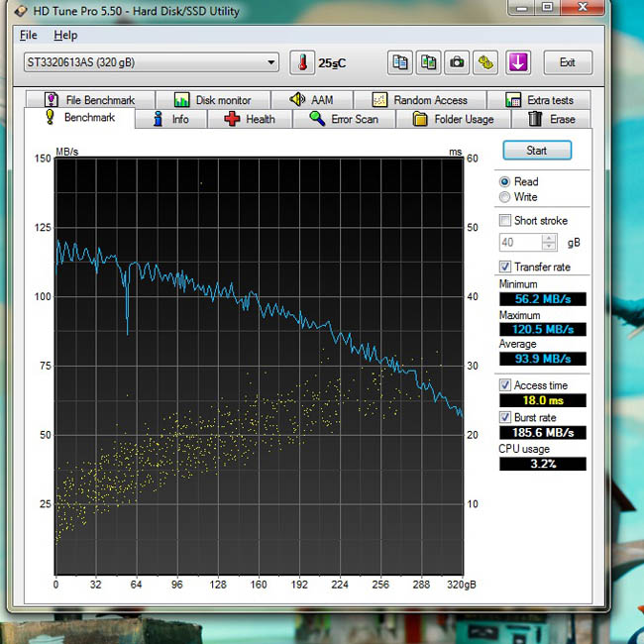This screenshot has height=644, width=644.
Task: Click the purple down-arrow tray icon
Action: (x=518, y=62)
